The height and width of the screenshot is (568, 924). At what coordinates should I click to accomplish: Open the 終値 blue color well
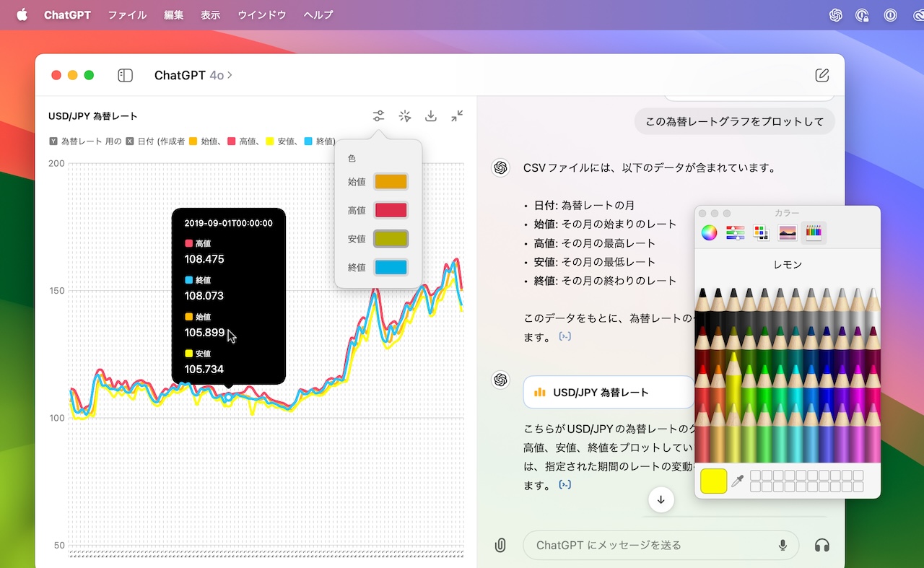[391, 267]
